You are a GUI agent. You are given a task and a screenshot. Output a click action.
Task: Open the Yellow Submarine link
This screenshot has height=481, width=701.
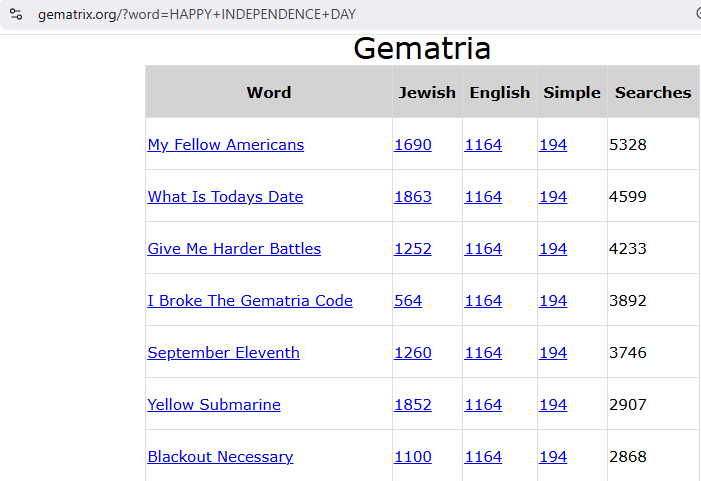214,405
